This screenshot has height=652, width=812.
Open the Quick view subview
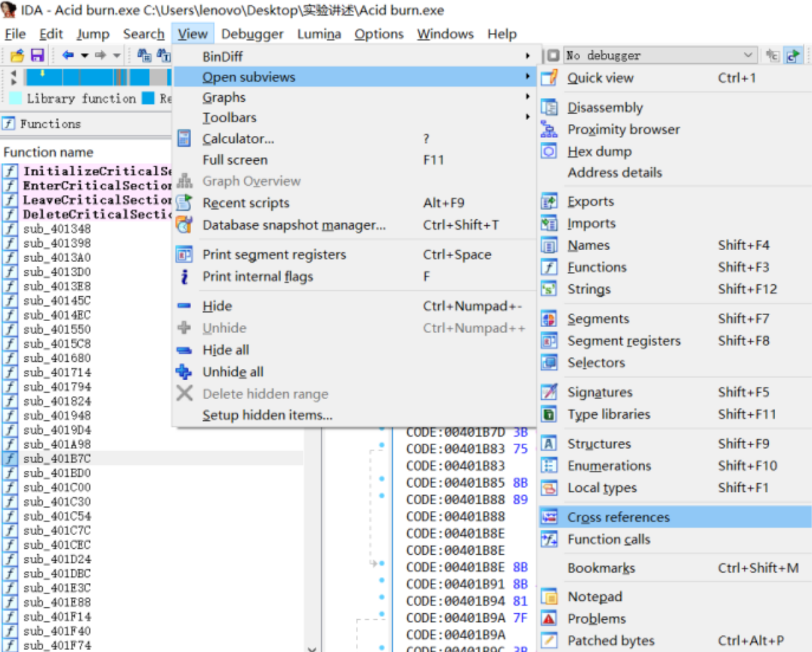[675, 78]
